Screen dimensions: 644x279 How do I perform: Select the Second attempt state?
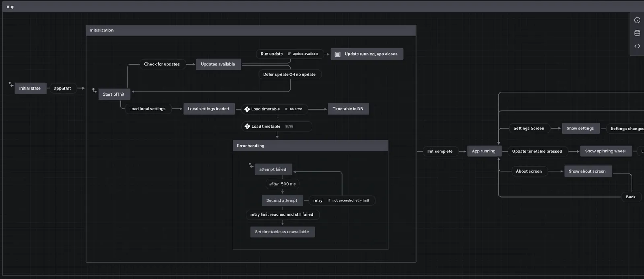tap(282, 200)
